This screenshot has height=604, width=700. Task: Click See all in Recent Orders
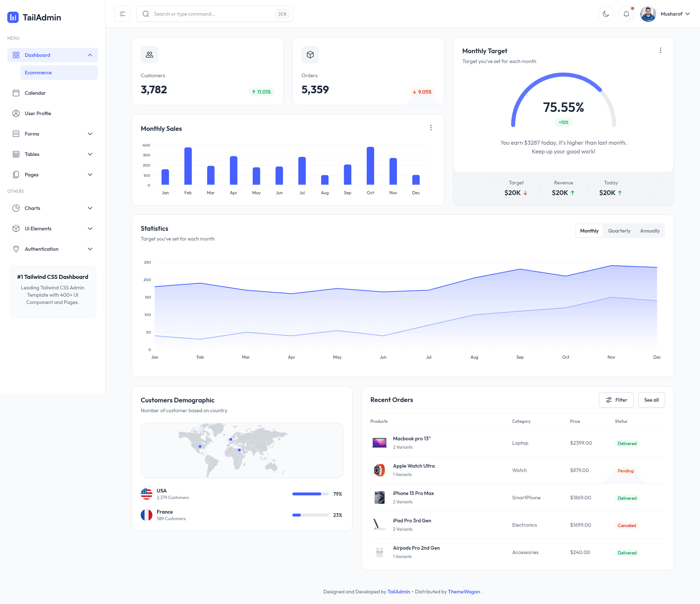tap(651, 400)
